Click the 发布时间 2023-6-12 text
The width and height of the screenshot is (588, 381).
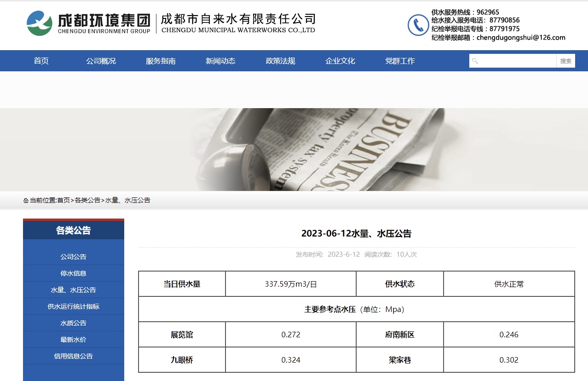click(328, 254)
